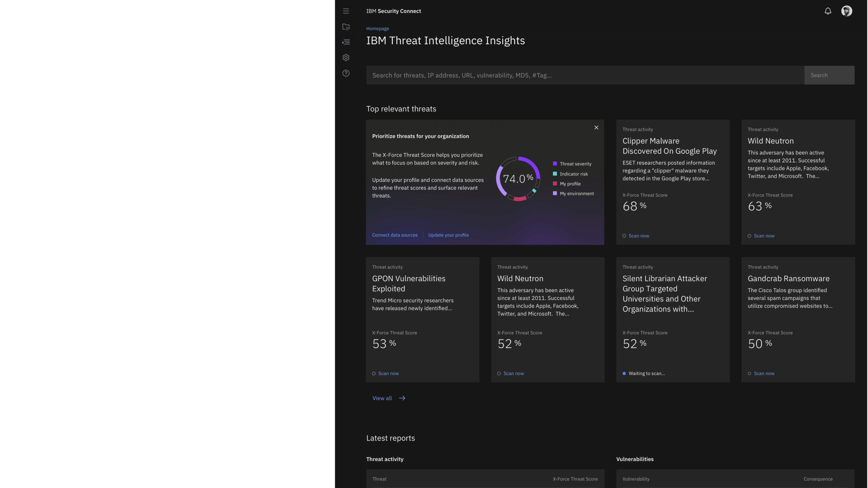Click the Search button
Image resolution: width=868 pixels, height=488 pixels.
[x=829, y=75]
